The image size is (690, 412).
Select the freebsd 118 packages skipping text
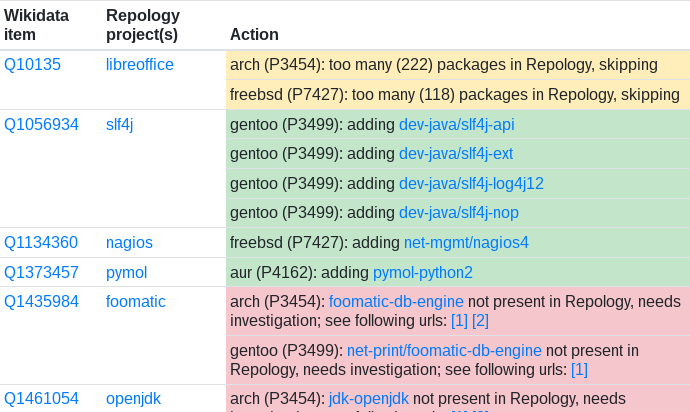pos(455,95)
